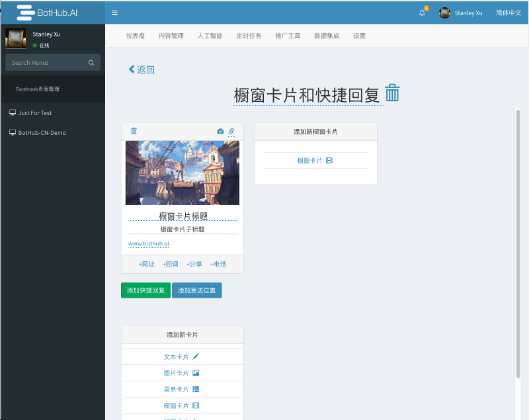Delete the page with large trash icon

pyautogui.click(x=392, y=93)
